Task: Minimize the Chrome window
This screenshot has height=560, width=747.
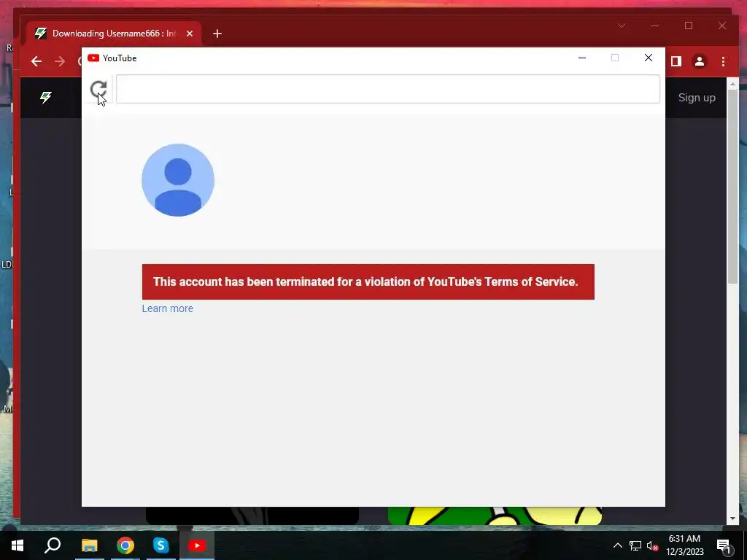Action: pyautogui.click(x=656, y=26)
